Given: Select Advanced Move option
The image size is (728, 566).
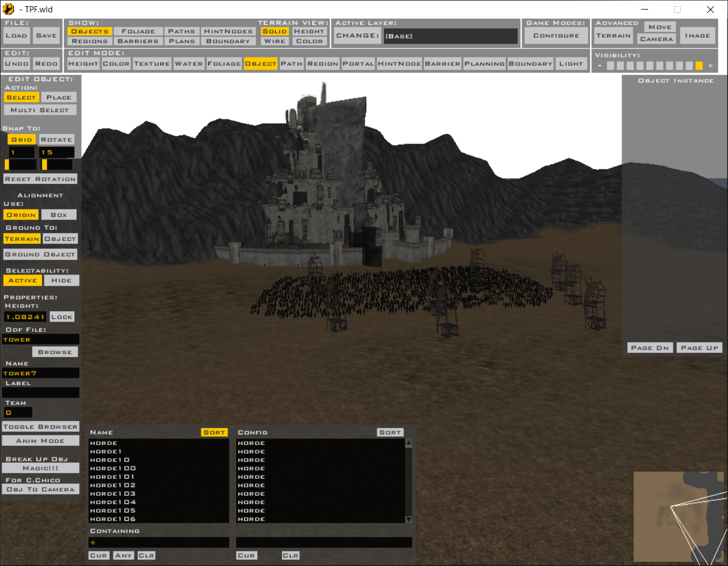Looking at the screenshot, I should (x=660, y=27).
